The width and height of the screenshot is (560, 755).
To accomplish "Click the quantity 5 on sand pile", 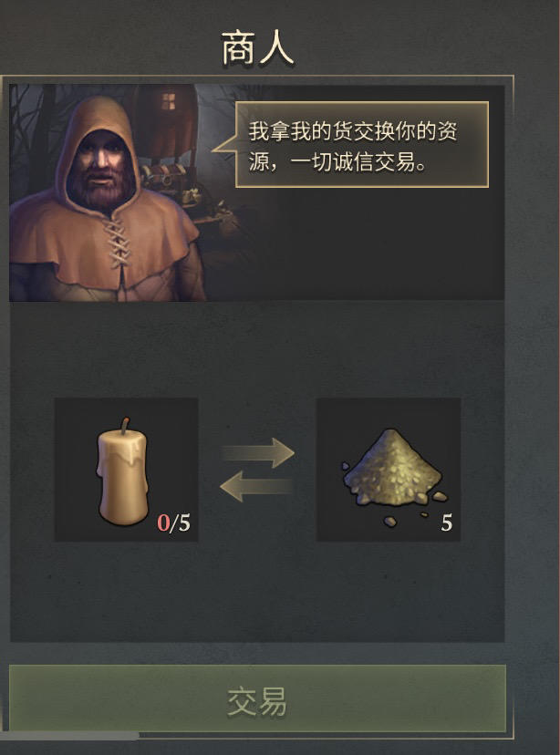I will tap(446, 522).
